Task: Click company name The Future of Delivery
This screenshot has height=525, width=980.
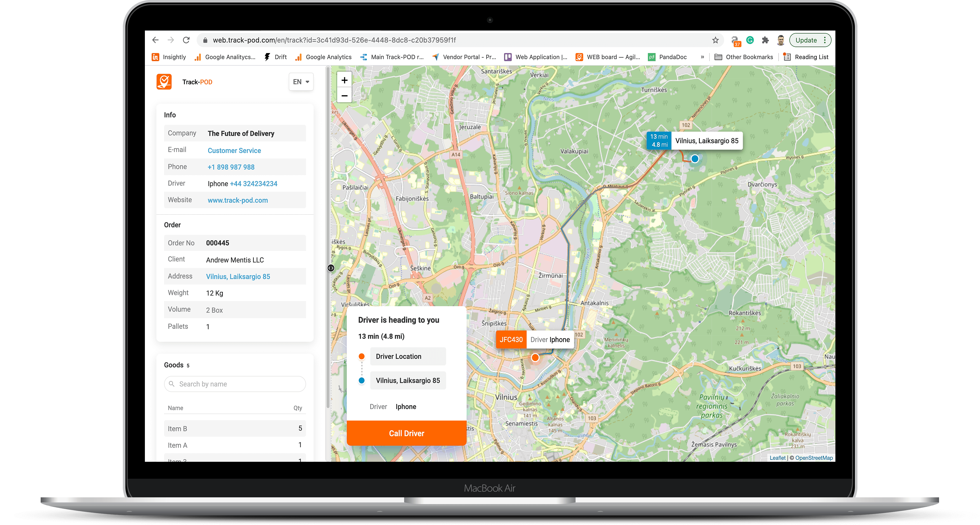Action: tap(241, 134)
